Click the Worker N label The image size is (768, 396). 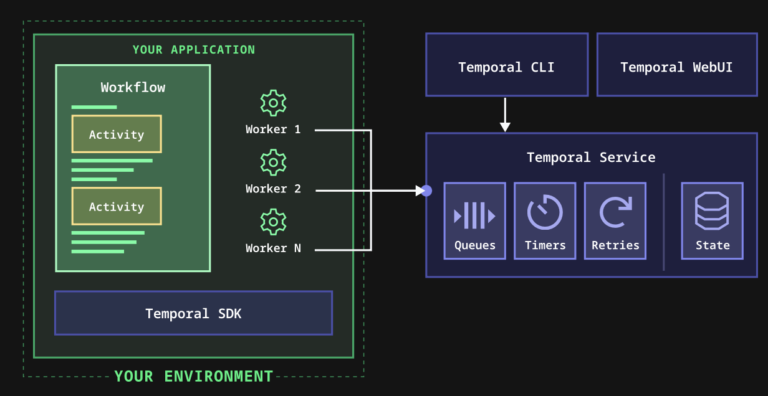pos(273,248)
